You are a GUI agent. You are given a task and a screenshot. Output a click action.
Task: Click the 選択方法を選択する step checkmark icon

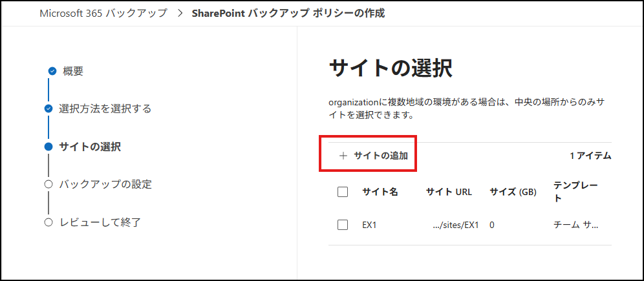click(x=48, y=109)
